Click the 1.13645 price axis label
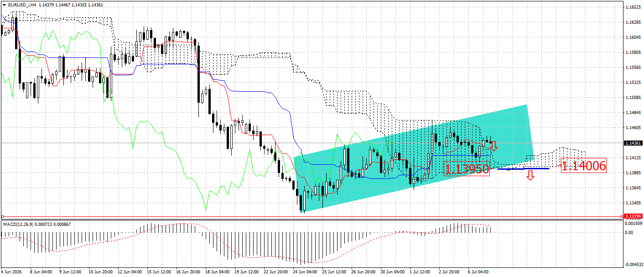The image size is (644, 277). pyautogui.click(x=632, y=188)
